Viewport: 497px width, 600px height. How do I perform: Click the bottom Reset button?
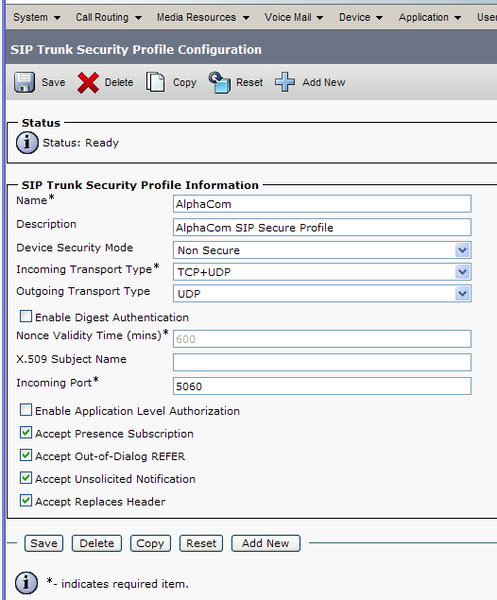[201, 543]
